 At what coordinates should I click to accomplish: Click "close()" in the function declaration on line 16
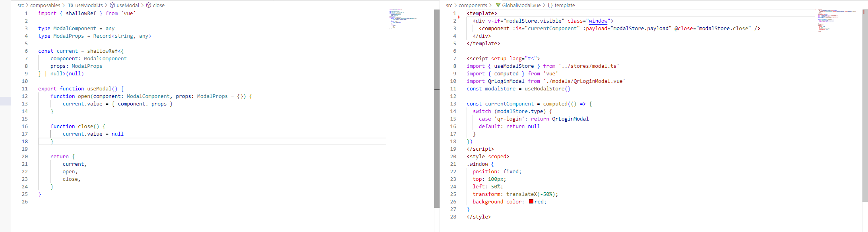point(88,126)
